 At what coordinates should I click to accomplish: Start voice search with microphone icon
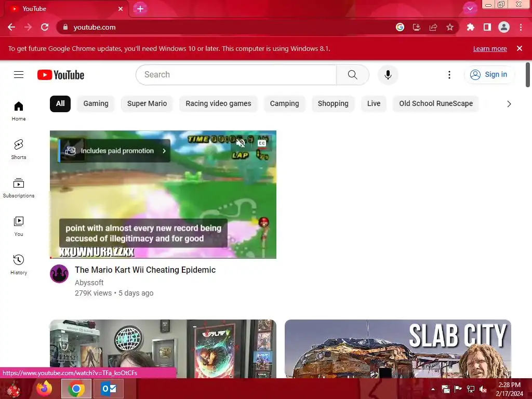click(x=388, y=75)
